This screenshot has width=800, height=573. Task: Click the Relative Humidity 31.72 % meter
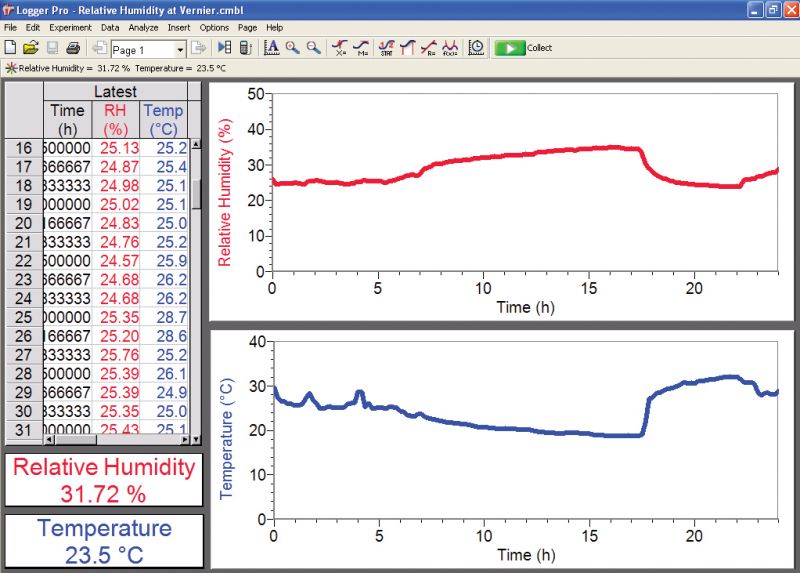coord(104,480)
